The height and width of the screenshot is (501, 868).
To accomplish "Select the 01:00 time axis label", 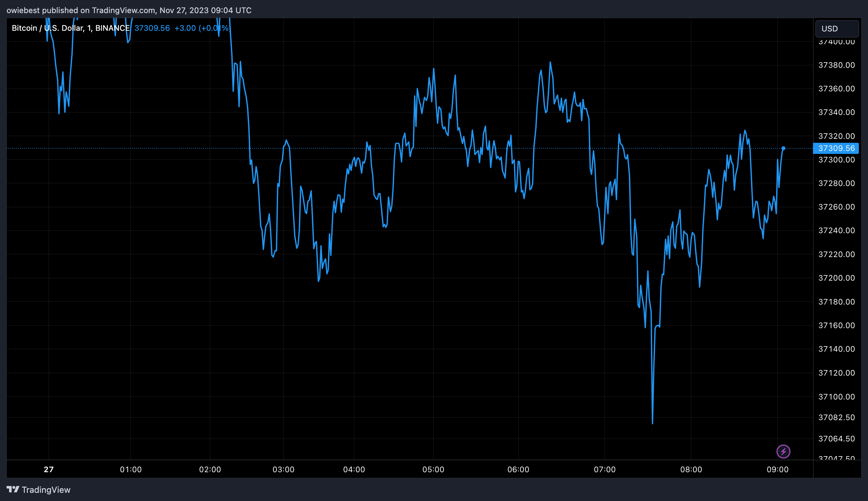I will [131, 469].
